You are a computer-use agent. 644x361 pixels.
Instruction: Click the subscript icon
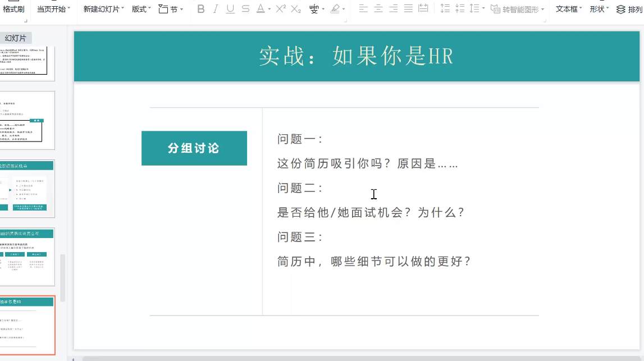click(x=296, y=9)
